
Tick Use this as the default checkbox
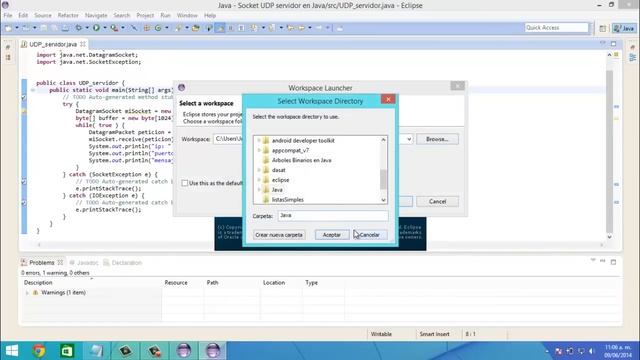pyautogui.click(x=184, y=183)
